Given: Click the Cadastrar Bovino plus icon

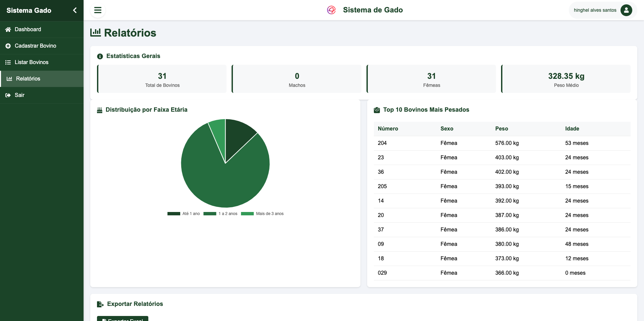Looking at the screenshot, I should tap(8, 46).
